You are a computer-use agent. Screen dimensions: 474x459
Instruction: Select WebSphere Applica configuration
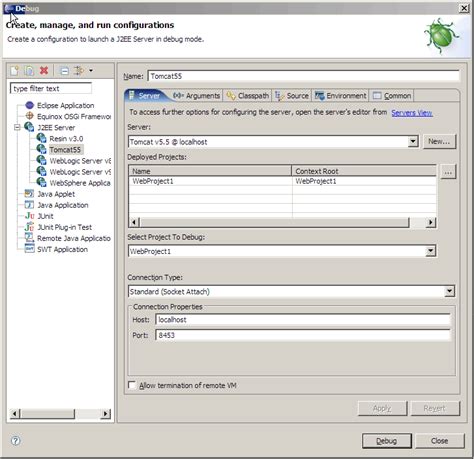click(x=80, y=183)
